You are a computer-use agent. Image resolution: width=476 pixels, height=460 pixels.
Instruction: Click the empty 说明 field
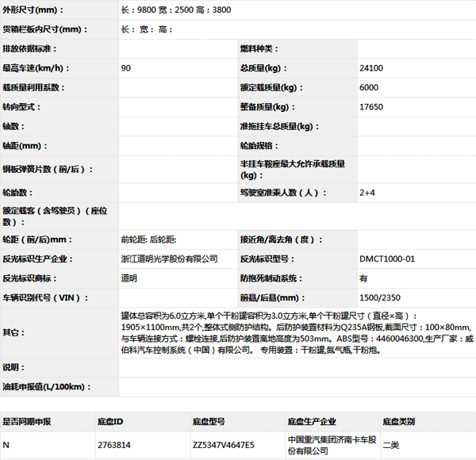pyautogui.click(x=294, y=367)
